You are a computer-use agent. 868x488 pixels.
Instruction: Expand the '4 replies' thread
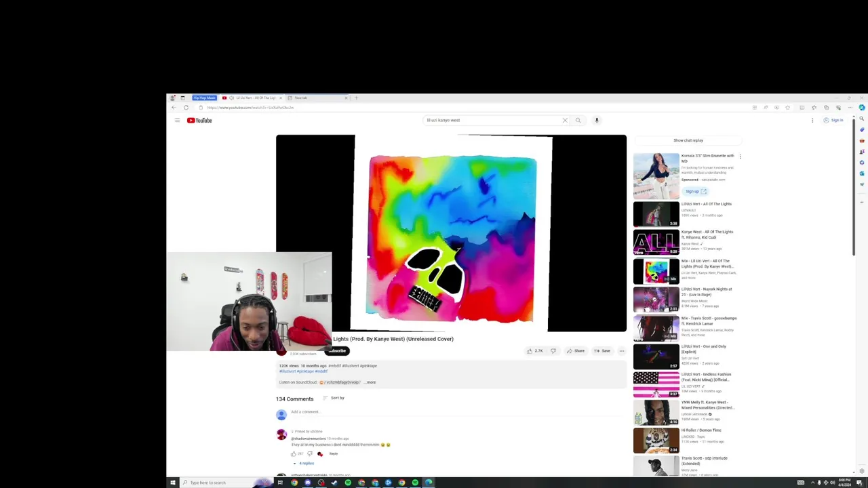pyautogui.click(x=304, y=464)
